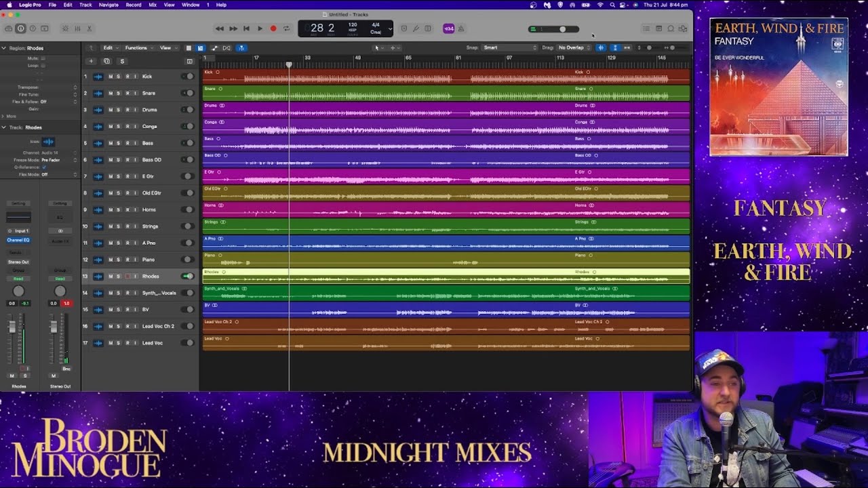Enable the Q-Reference checkbox

pyautogui.click(x=44, y=167)
